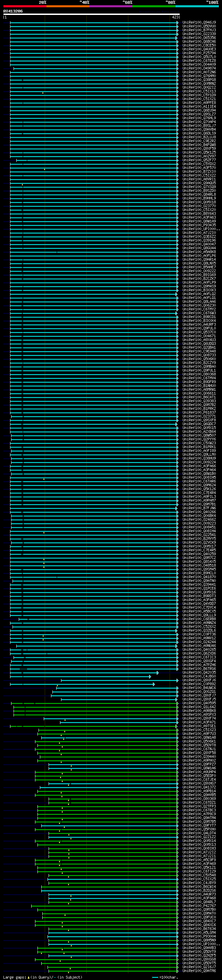Open the UniRef100_A9RBK8 hit link
Viewport: 222px width, 980px height.
[x=199, y=711]
